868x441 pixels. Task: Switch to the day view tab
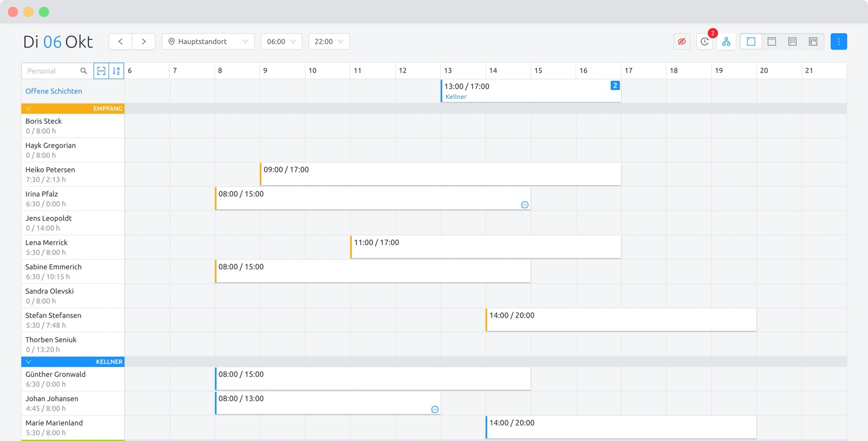pyautogui.click(x=751, y=41)
